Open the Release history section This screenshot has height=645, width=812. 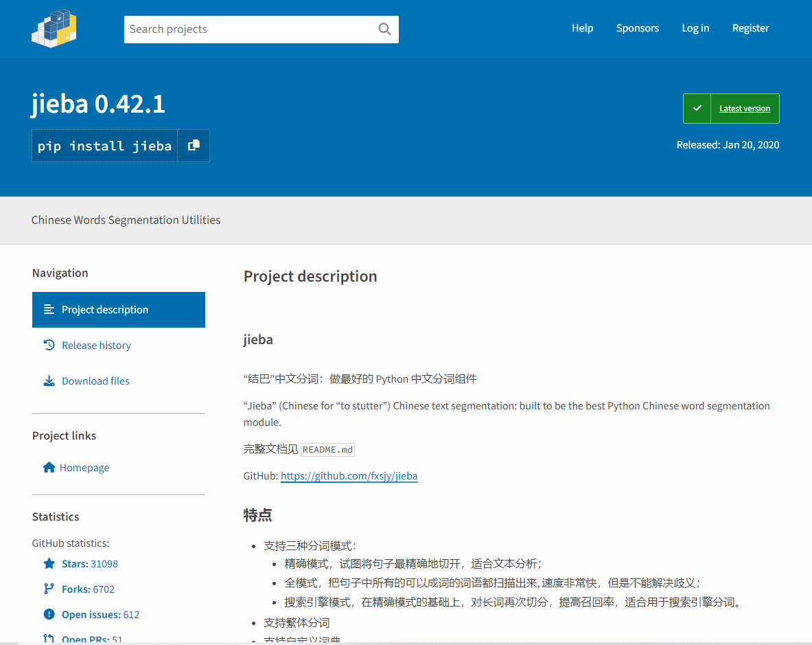96,345
